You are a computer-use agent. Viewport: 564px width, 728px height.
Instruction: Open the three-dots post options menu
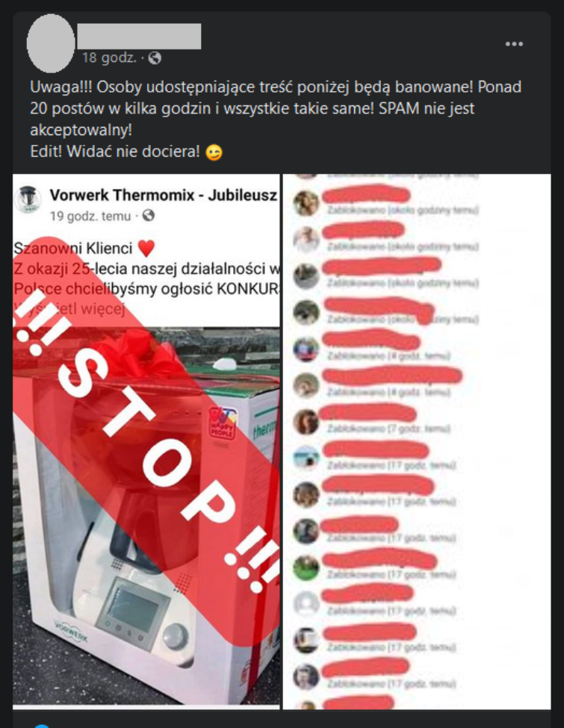click(x=514, y=44)
